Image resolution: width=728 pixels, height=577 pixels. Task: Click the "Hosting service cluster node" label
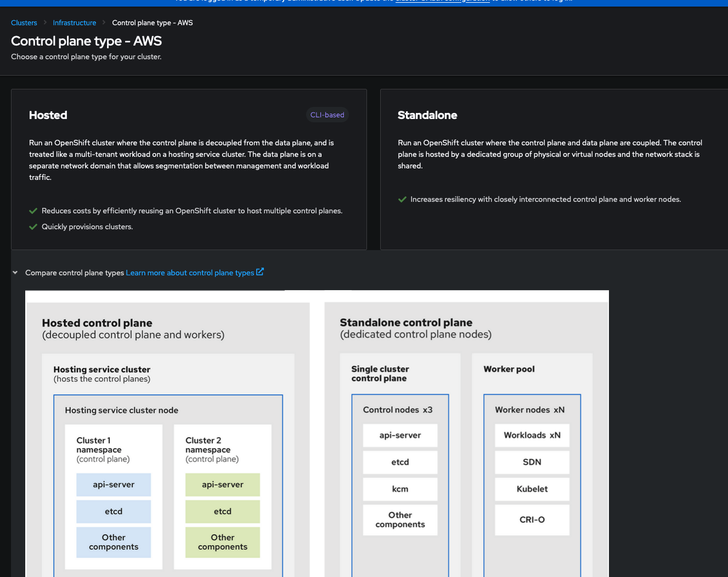click(x=122, y=410)
